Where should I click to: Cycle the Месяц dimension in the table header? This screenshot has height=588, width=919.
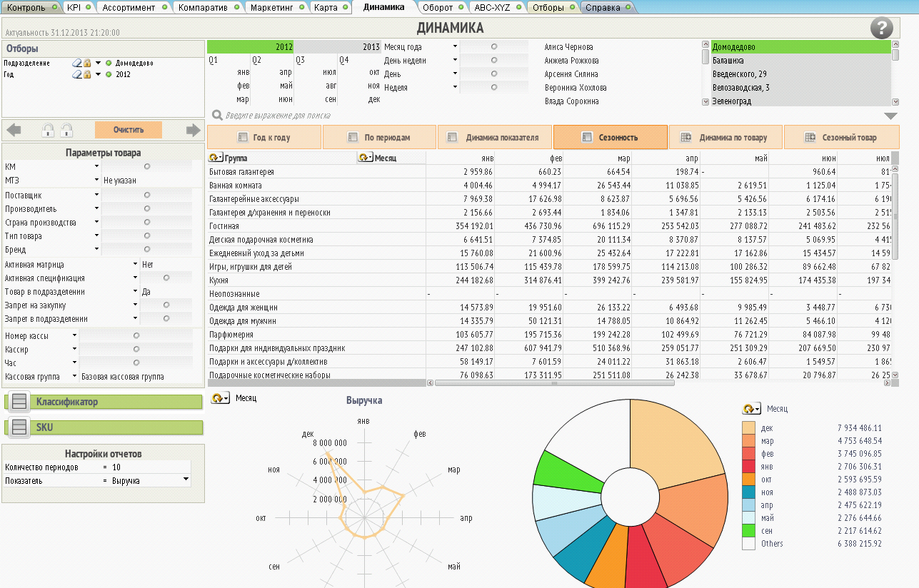click(366, 158)
